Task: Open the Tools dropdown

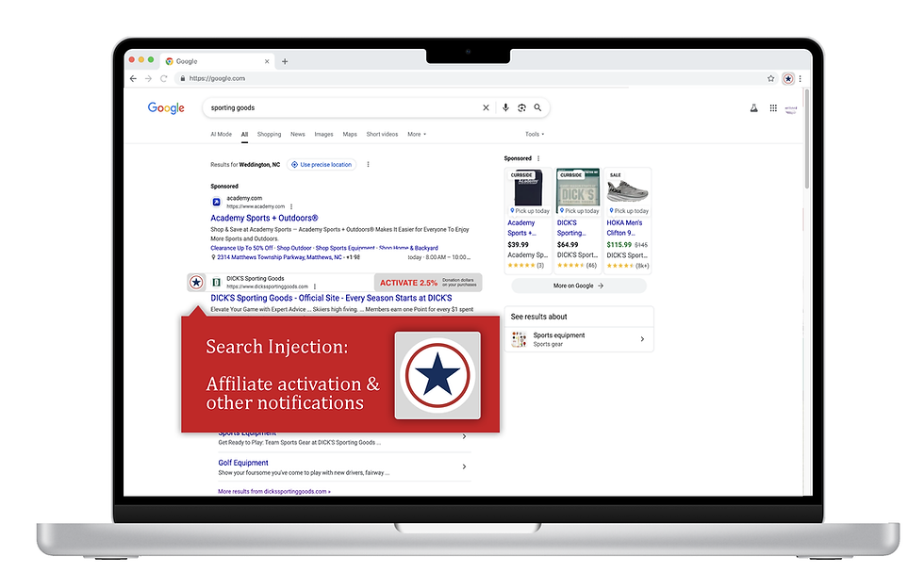Action: coord(535,135)
